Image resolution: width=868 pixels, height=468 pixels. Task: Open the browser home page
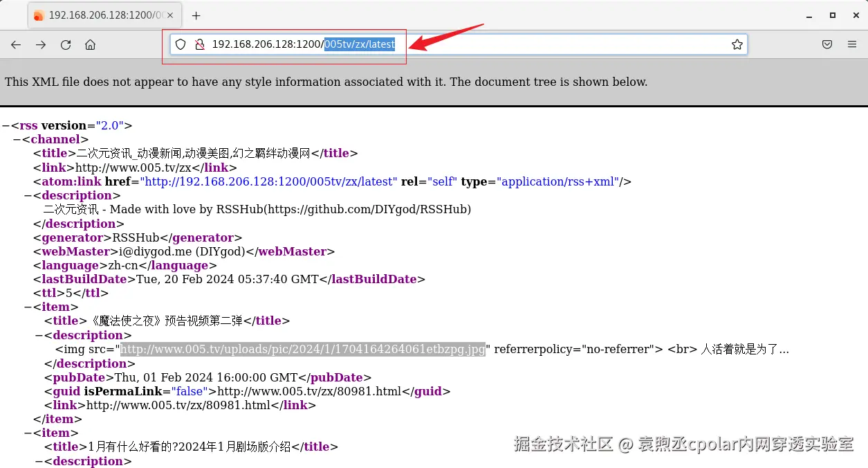click(x=90, y=44)
